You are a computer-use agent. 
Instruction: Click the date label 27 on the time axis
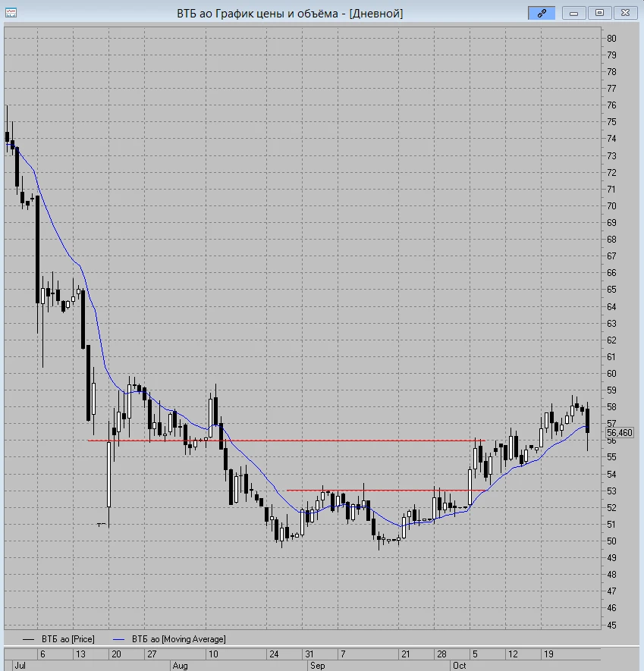152,654
